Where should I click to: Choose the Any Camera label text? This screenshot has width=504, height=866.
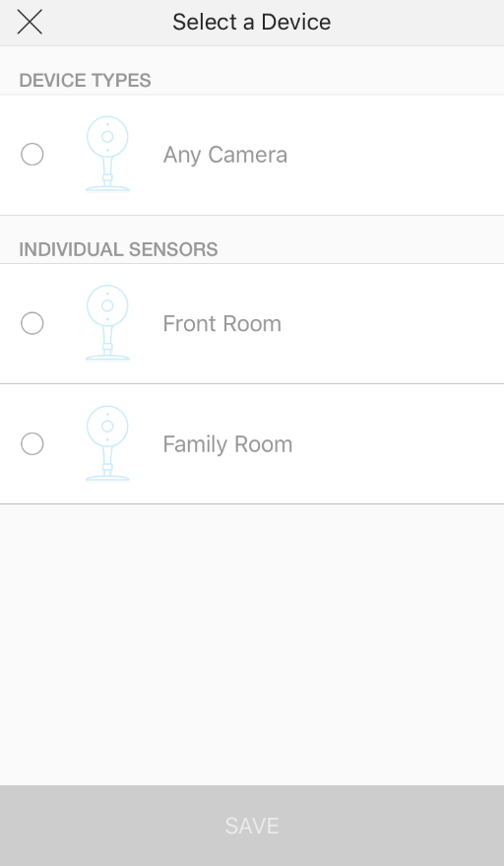click(x=225, y=155)
